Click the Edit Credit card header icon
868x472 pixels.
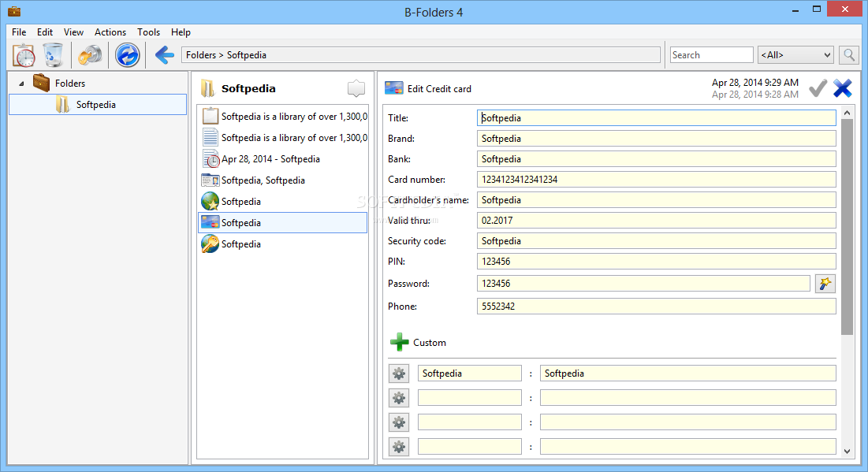(x=394, y=88)
